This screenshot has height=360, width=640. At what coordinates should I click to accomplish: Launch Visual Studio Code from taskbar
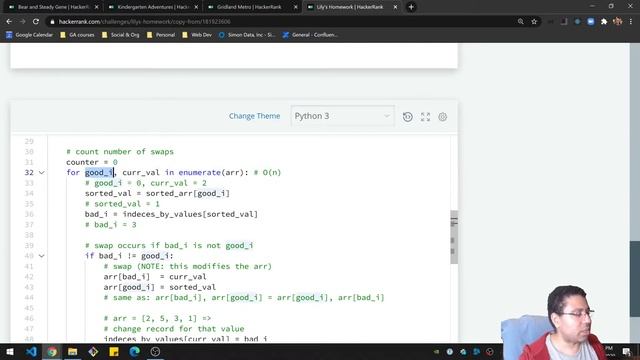31,351
